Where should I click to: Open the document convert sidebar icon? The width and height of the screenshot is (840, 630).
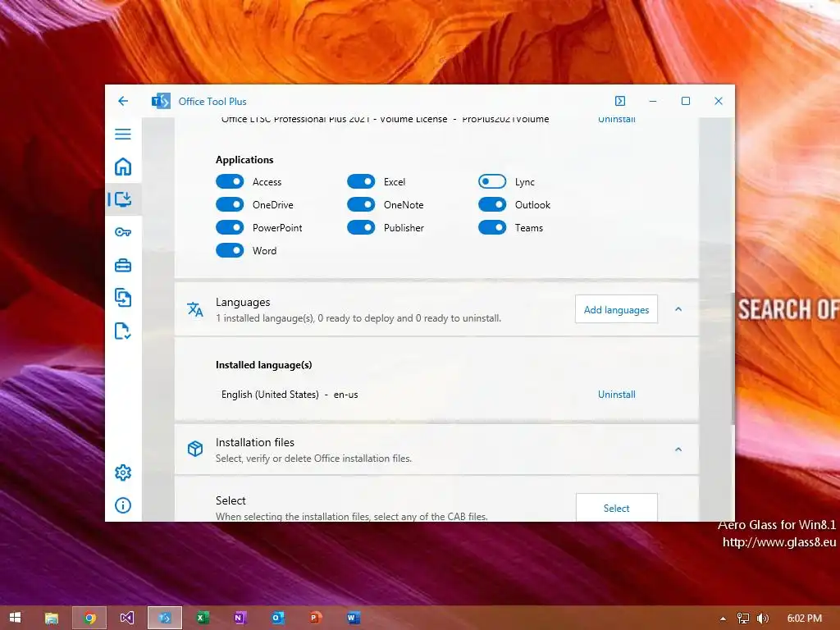(x=123, y=298)
